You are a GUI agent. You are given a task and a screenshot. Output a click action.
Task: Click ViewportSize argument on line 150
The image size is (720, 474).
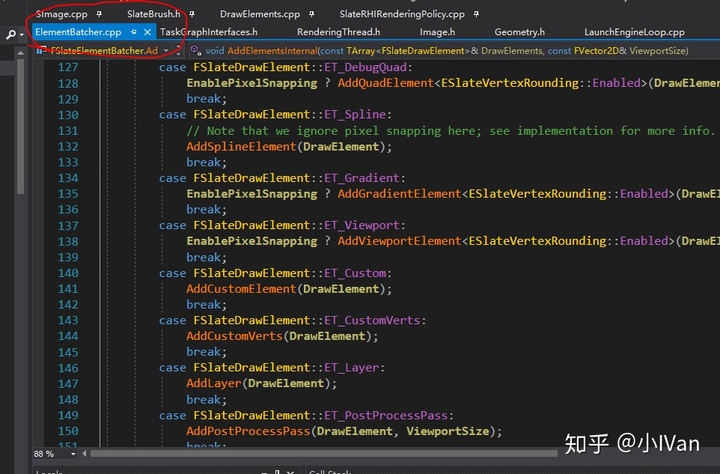click(448, 431)
